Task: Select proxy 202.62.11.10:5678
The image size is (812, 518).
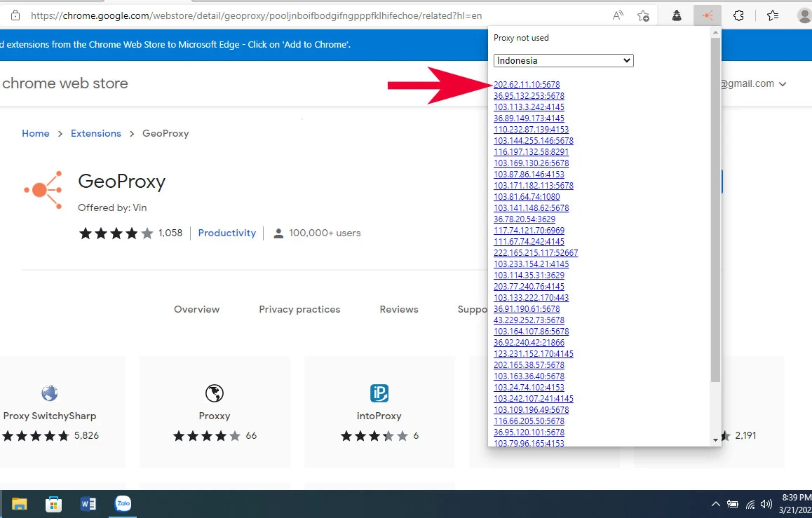Action: click(527, 85)
